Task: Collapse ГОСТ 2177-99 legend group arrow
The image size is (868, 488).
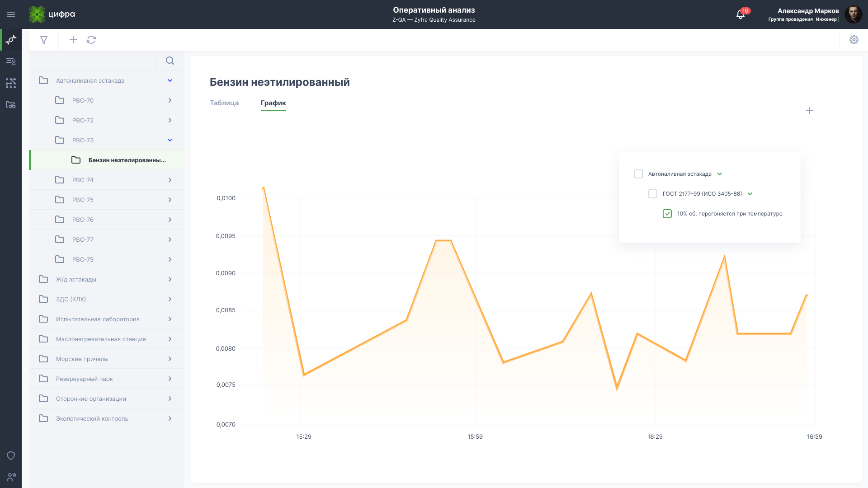Action: click(750, 194)
